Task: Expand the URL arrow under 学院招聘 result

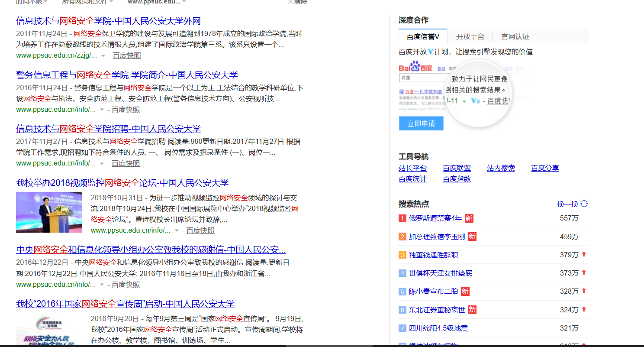Action: [x=102, y=164]
